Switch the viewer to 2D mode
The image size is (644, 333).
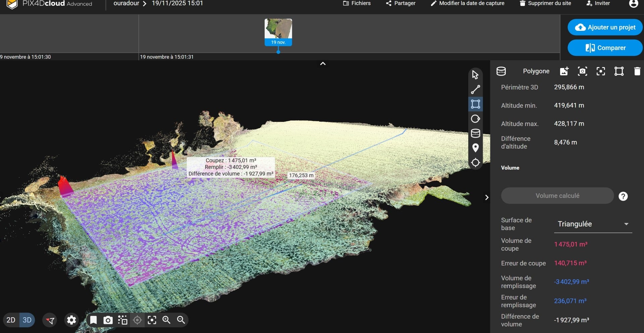(x=11, y=320)
